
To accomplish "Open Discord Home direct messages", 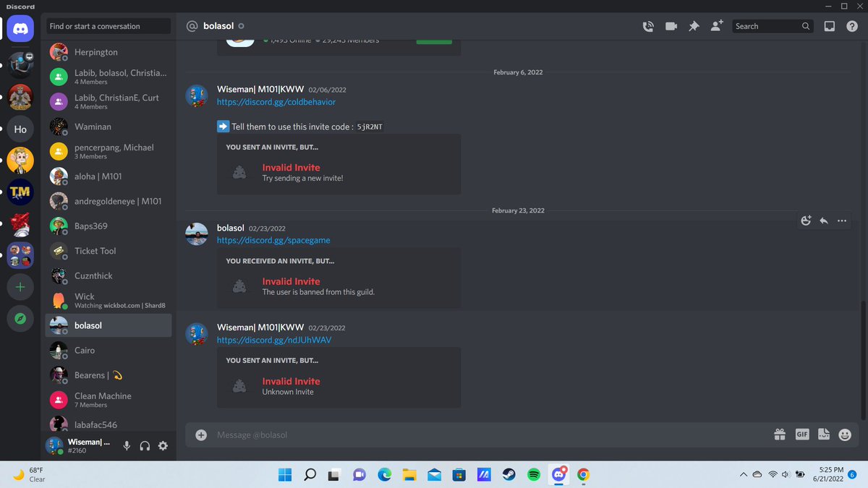I will [x=20, y=28].
